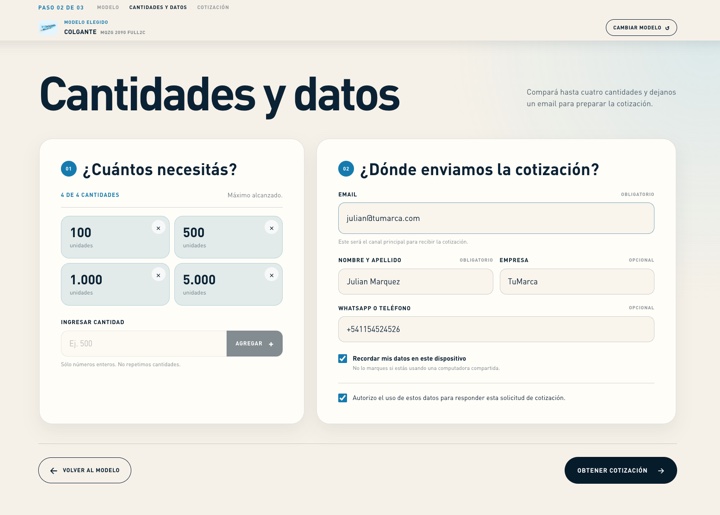Select the Cantidades y datos step tab
This screenshot has height=515, width=720.
point(158,7)
